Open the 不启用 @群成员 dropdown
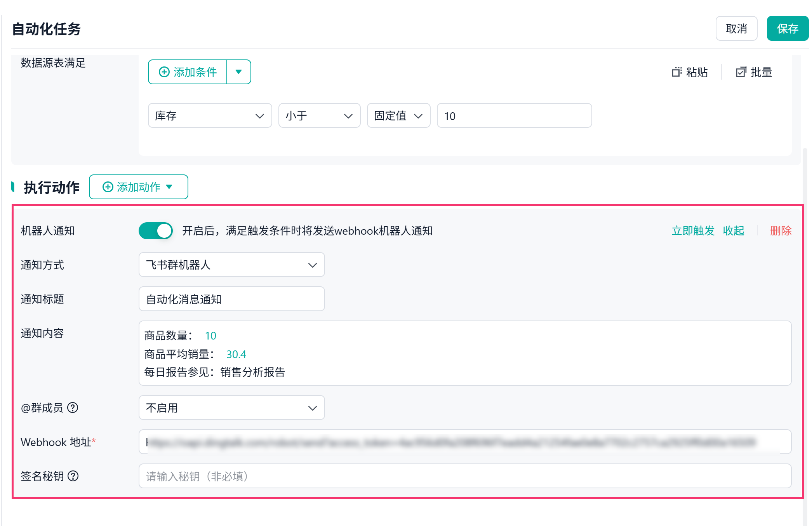 click(x=231, y=408)
